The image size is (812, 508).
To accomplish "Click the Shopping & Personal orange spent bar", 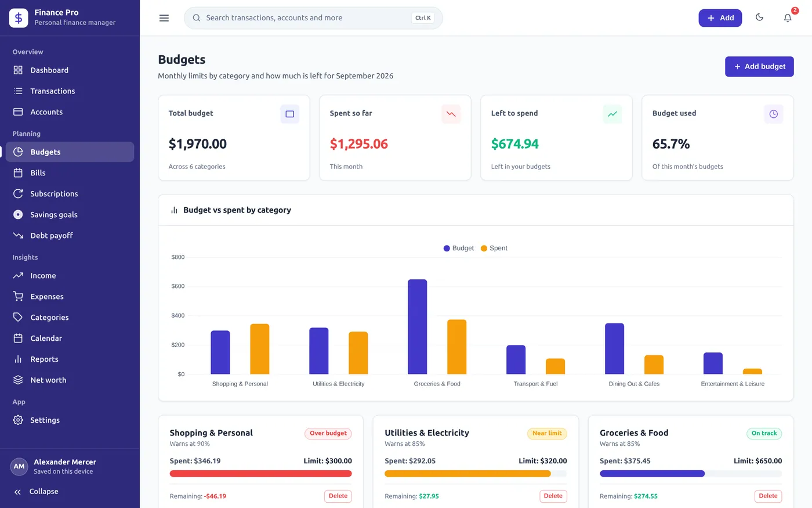I will [x=260, y=349].
